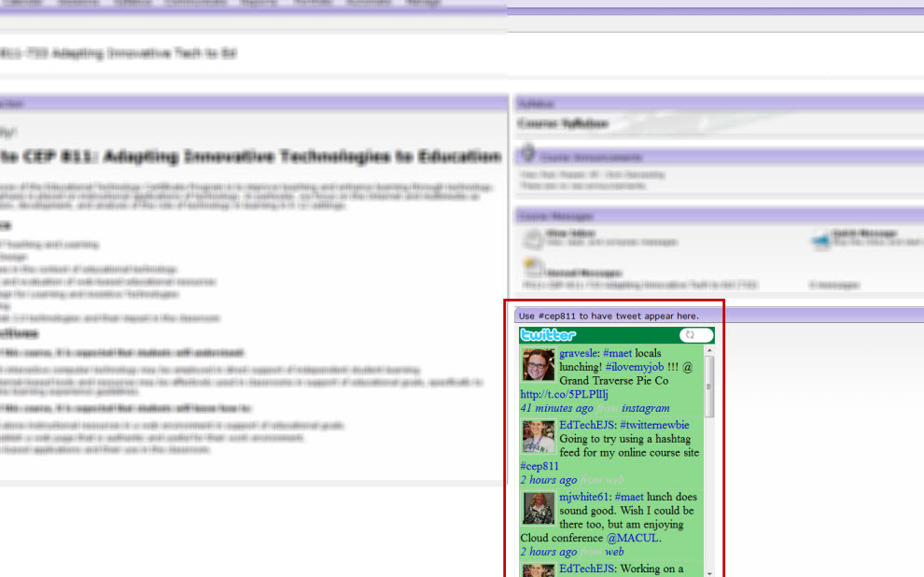Open the instagram source link
Screen dimensions: 924x577
645,408
